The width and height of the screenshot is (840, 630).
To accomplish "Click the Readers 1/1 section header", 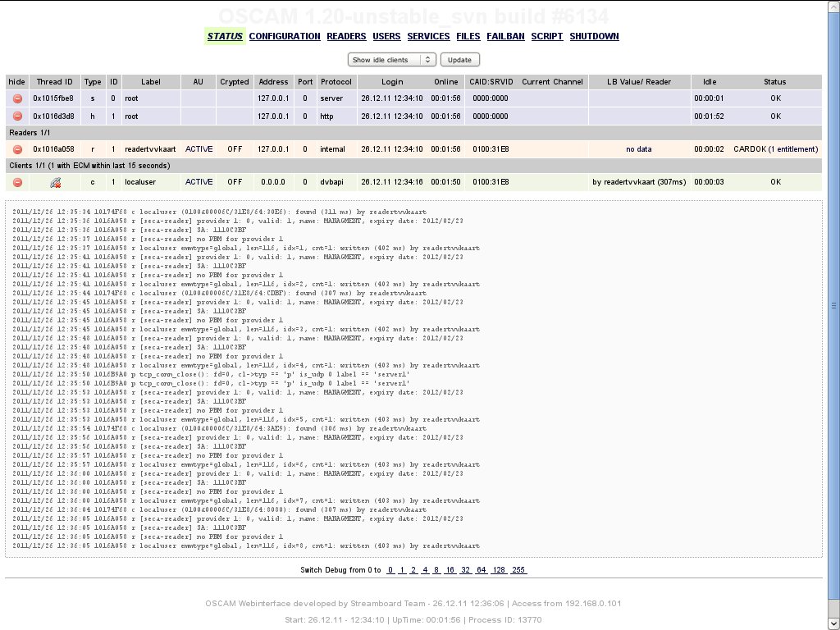I will (413, 133).
